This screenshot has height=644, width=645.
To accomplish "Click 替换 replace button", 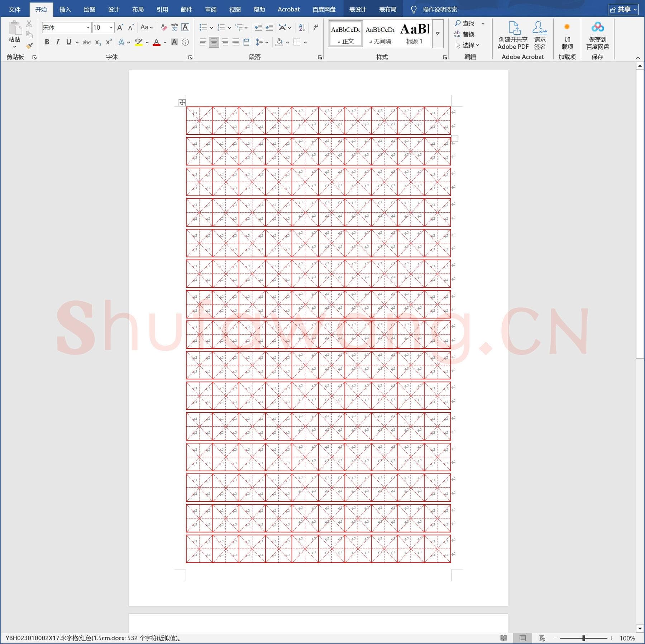I will tap(464, 34).
